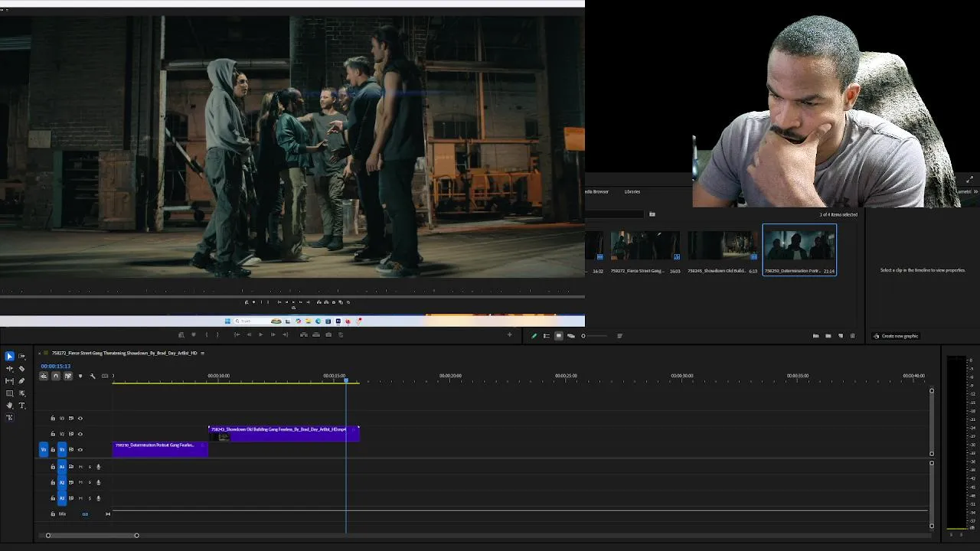Click the Extract button
The height and width of the screenshot is (551, 980).
[316, 334]
